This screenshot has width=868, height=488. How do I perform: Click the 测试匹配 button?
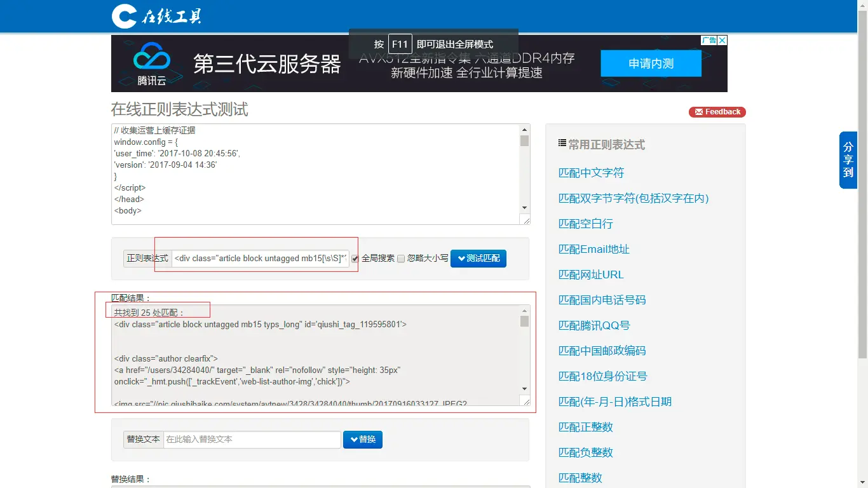[x=478, y=258]
